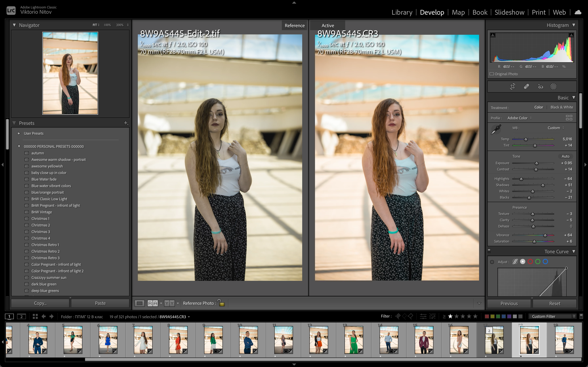The width and height of the screenshot is (588, 367).
Task: Select the Crop Overlay tool
Action: (x=512, y=86)
